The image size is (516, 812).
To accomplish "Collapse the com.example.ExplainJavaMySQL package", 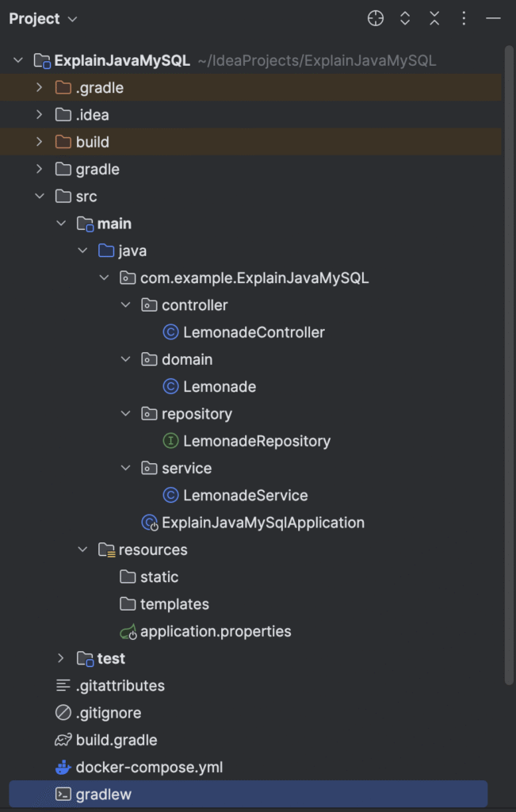I will pos(104,278).
